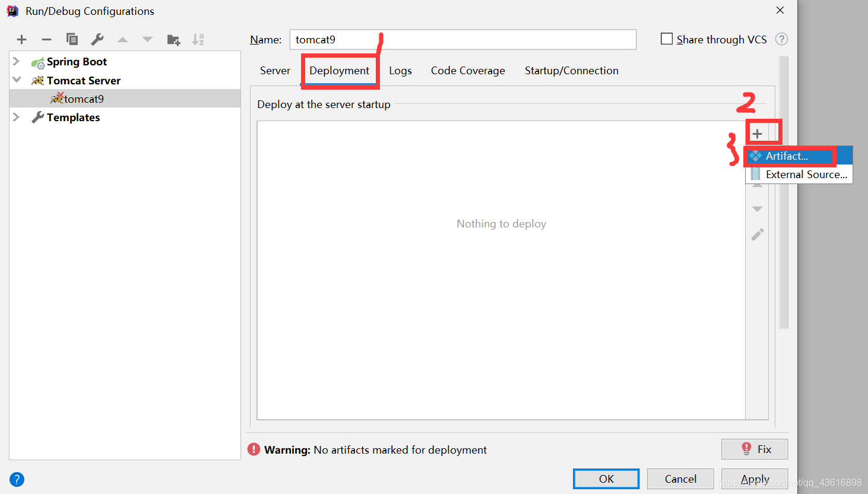Choose Artifact... from popup menu
Viewport: 868px width, 494px height.
[799, 156]
